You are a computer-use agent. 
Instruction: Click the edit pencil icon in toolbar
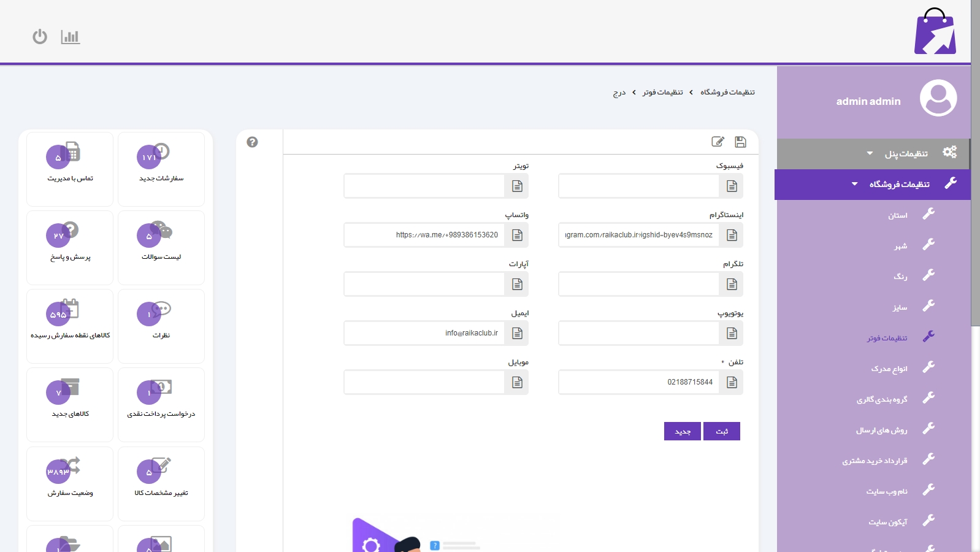pyautogui.click(x=718, y=142)
